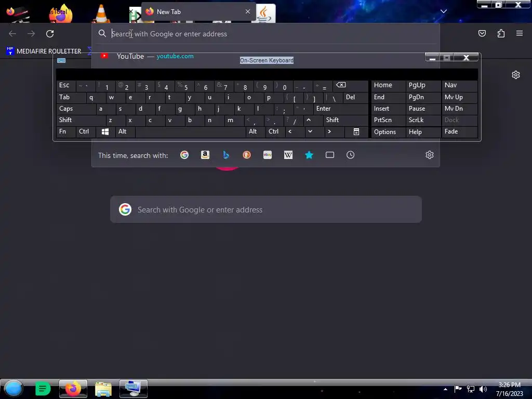Click Tab key on On-Screen Keyboard

71,97
